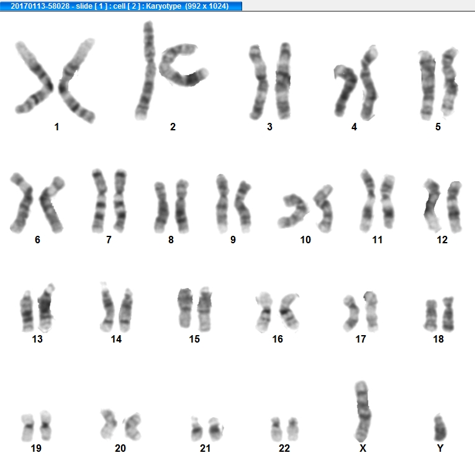Select the chromosome 18 pair image
Viewport: 475px width, 476px height.
click(x=439, y=314)
